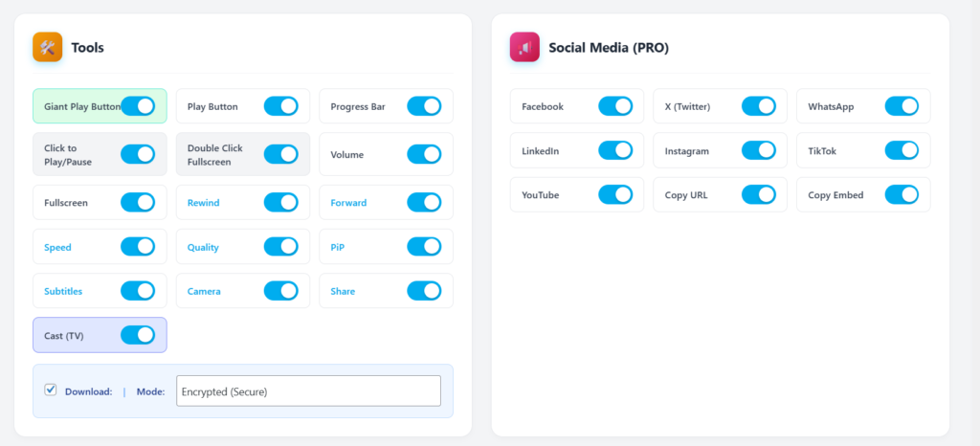Disable the Progress Bar toggle
Screen dimensions: 980x446
pyautogui.click(x=424, y=106)
